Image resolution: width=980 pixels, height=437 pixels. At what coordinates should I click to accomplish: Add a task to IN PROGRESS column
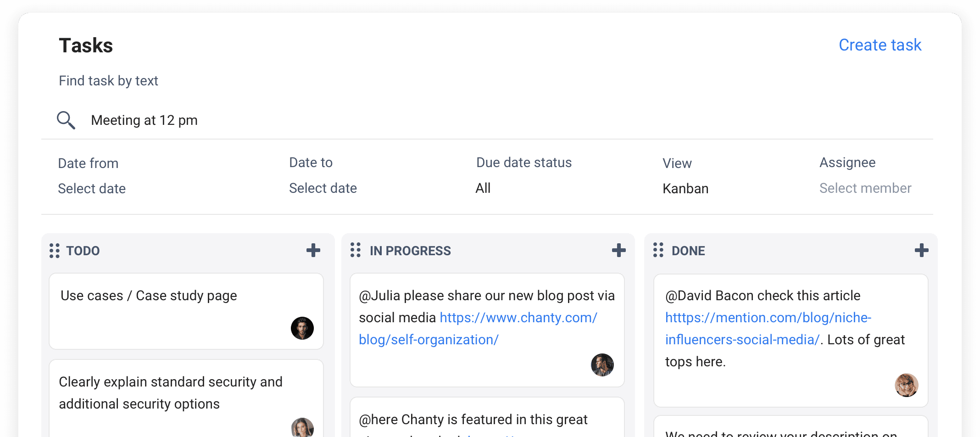click(x=618, y=250)
